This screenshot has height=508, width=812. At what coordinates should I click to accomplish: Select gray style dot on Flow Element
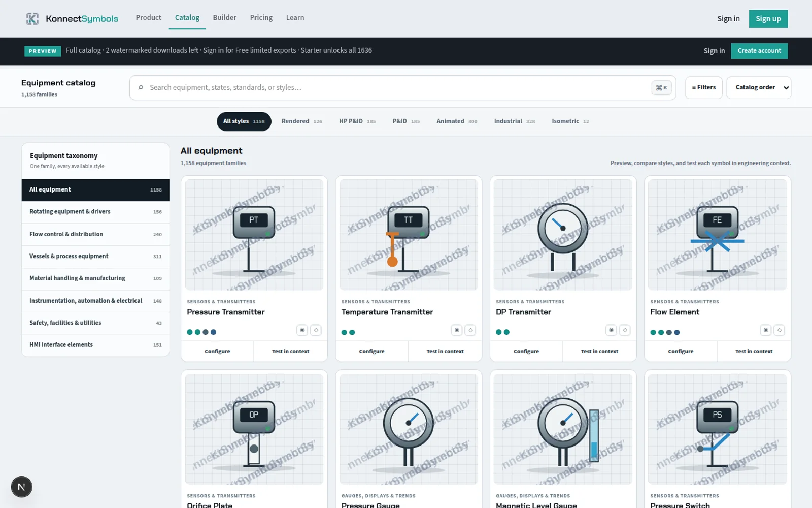coord(669,332)
